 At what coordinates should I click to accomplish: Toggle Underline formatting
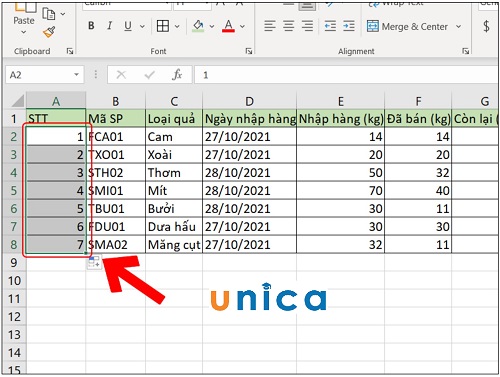[x=128, y=26]
